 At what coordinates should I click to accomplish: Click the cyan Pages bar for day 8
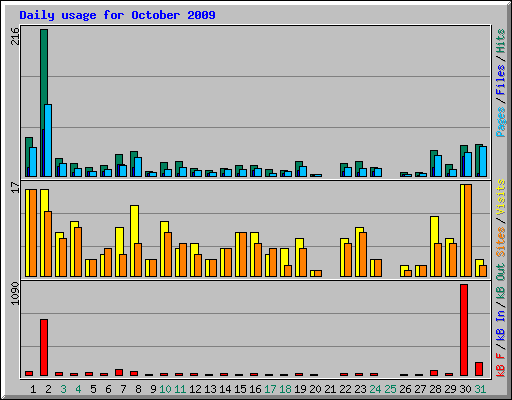coord(138,167)
